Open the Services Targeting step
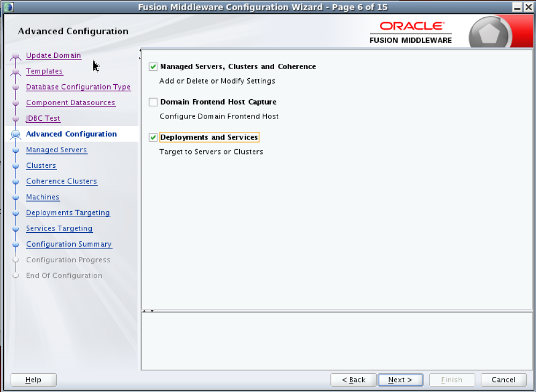This screenshot has width=536, height=392. click(59, 228)
